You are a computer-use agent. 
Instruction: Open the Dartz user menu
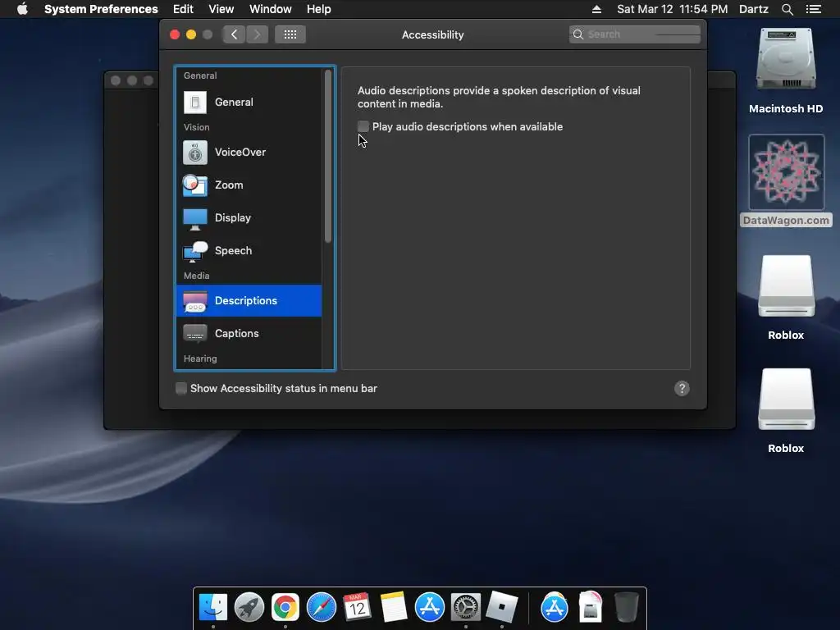click(754, 9)
